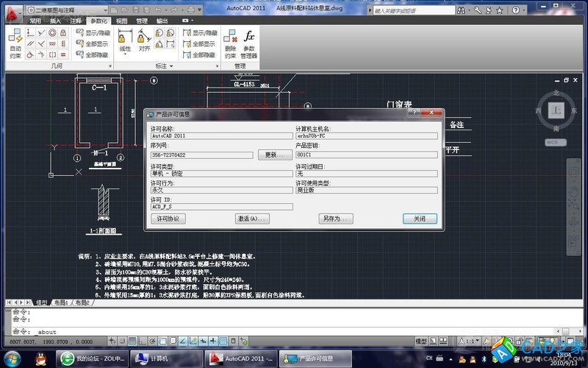588x368 pixels.
Task: Select the equal constraint icon
Action: coord(63,54)
